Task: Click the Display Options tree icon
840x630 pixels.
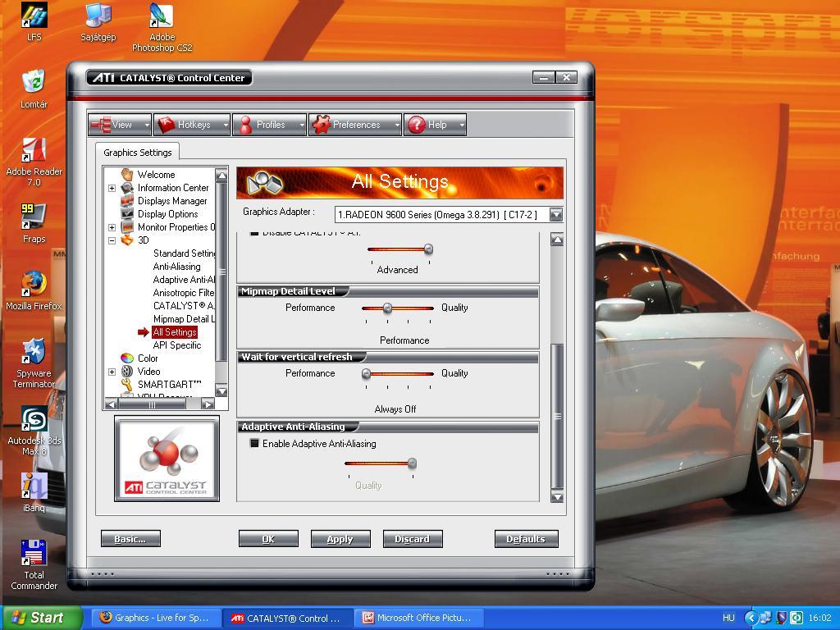Action: tap(127, 214)
